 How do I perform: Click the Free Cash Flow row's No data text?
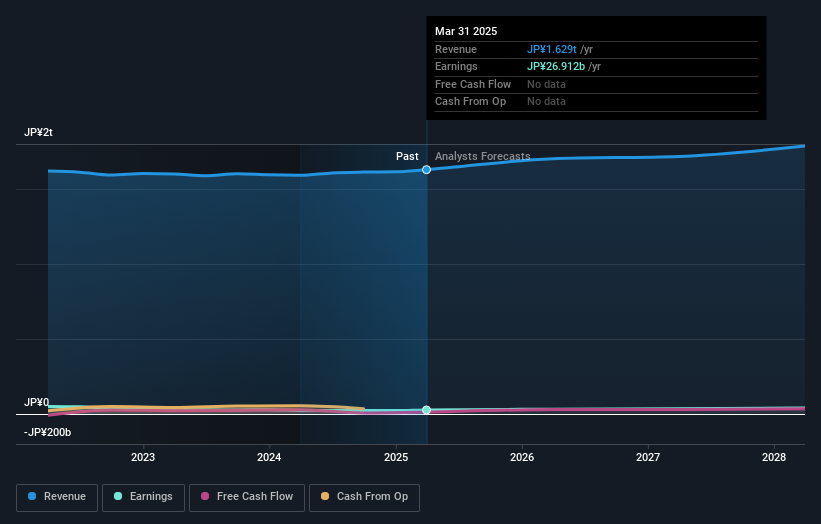pos(546,84)
